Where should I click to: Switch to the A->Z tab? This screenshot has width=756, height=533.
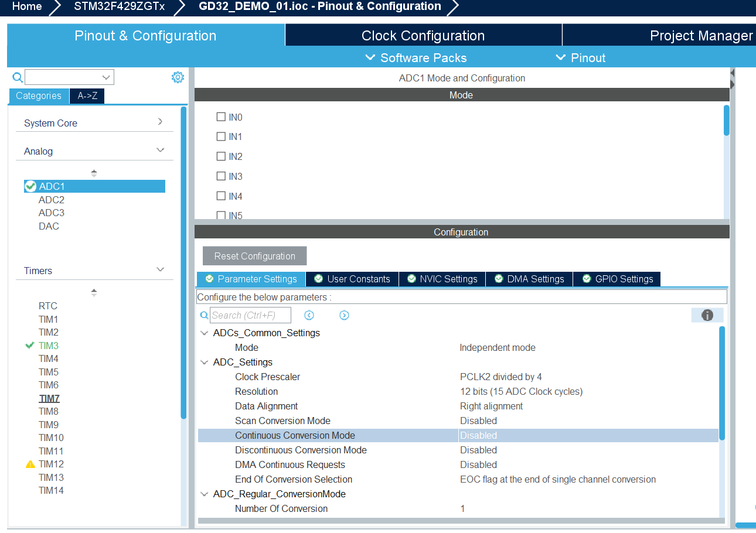pos(87,96)
